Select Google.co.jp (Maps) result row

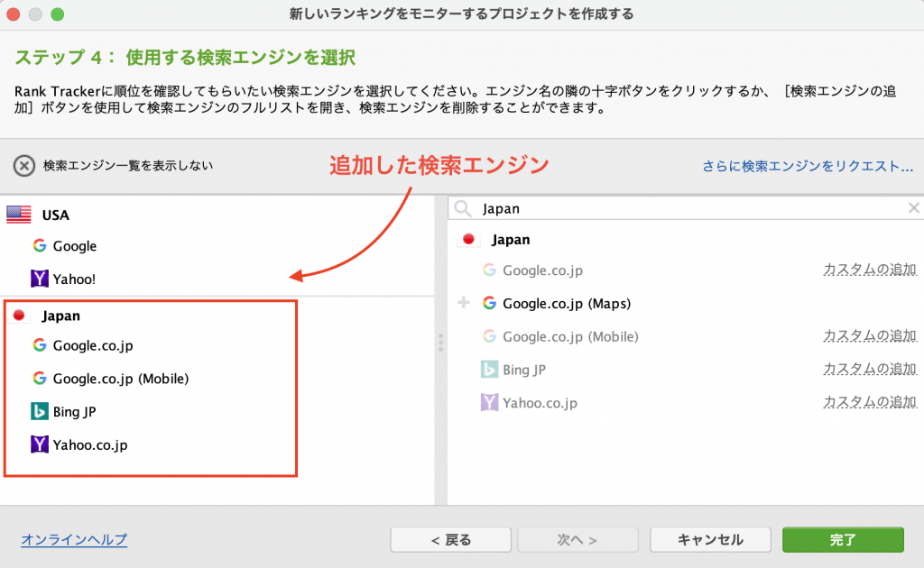click(x=567, y=304)
